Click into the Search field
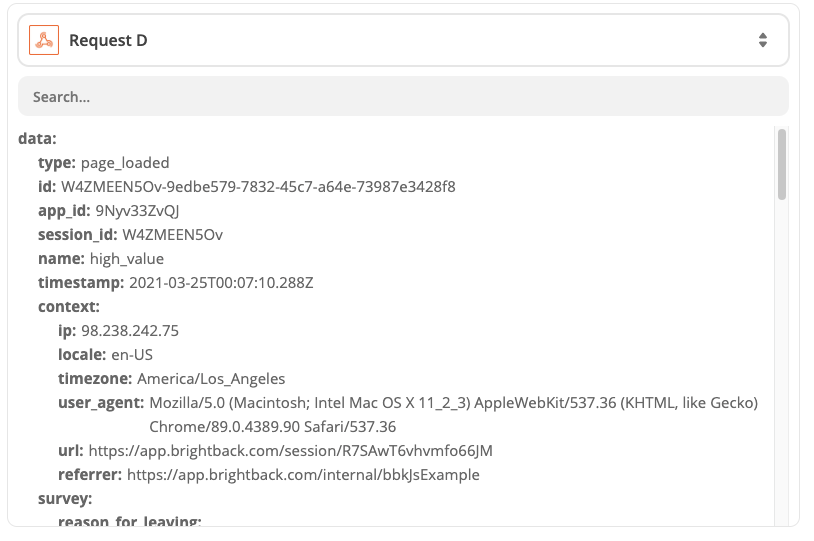Image resolution: width=814 pixels, height=541 pixels. 402,97
